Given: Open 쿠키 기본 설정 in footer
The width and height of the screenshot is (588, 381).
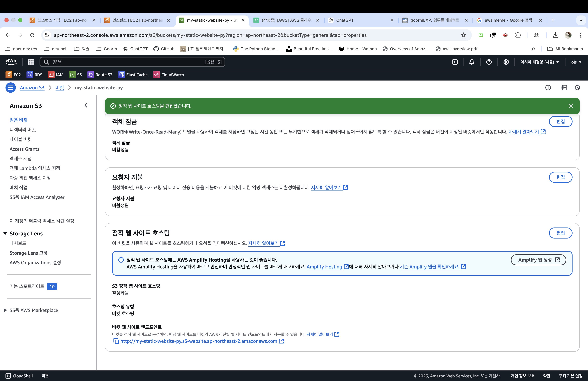Looking at the screenshot, I should click(x=570, y=375).
